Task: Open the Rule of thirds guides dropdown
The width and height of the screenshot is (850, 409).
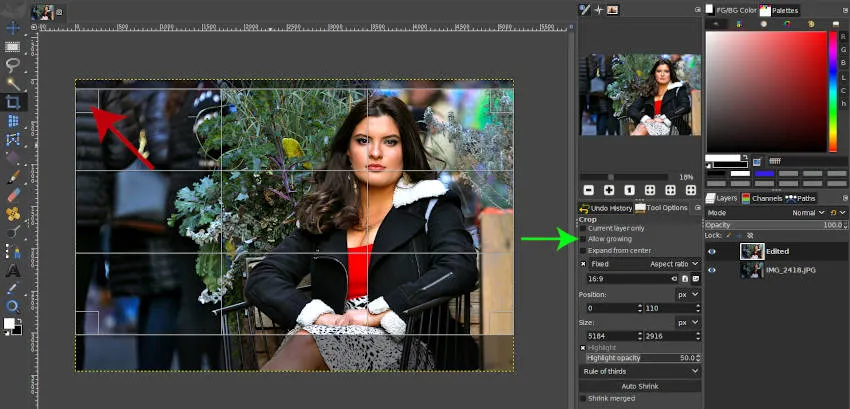Action: point(640,371)
